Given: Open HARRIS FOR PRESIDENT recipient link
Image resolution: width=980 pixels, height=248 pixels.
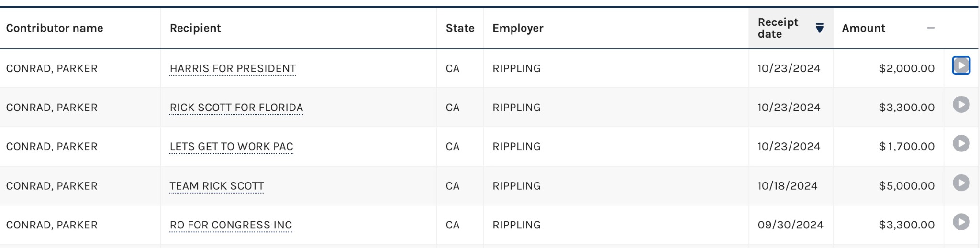Looking at the screenshot, I should pyautogui.click(x=233, y=69).
